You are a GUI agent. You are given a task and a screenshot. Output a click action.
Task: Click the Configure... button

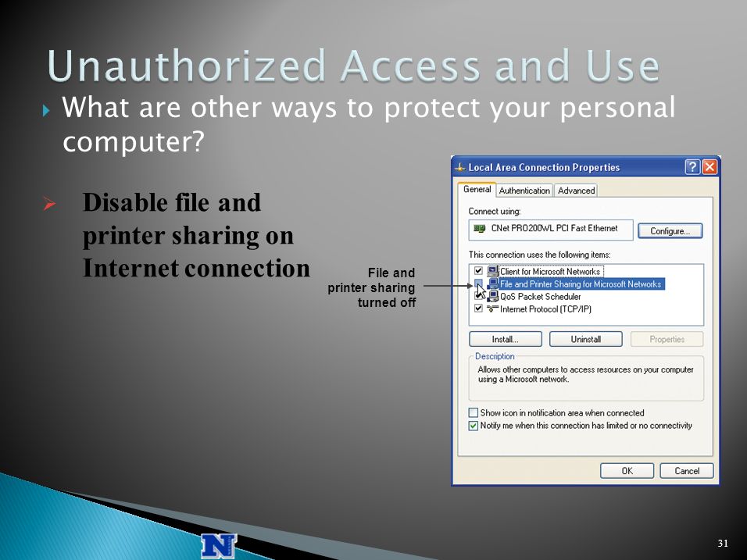coord(670,231)
